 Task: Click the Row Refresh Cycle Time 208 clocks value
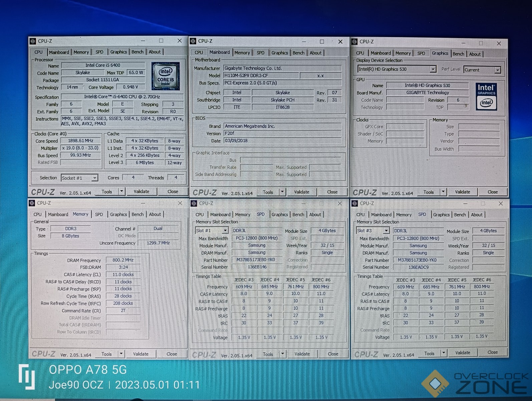[x=123, y=303]
